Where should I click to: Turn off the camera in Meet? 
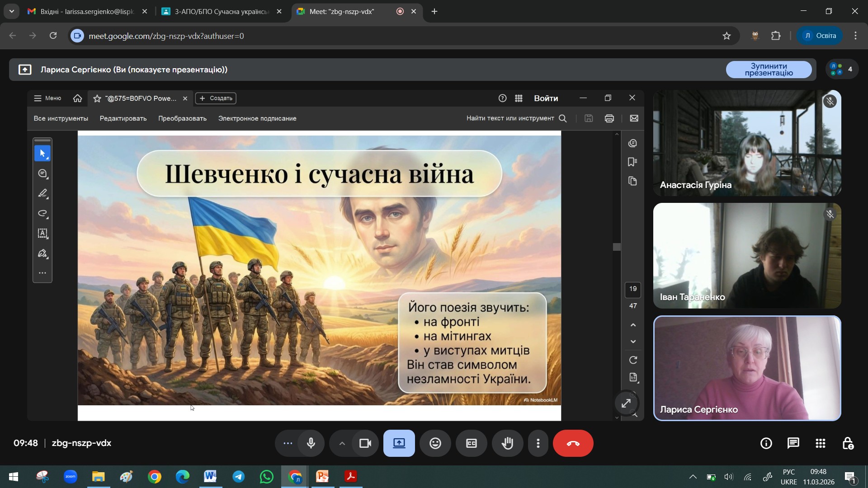click(365, 443)
